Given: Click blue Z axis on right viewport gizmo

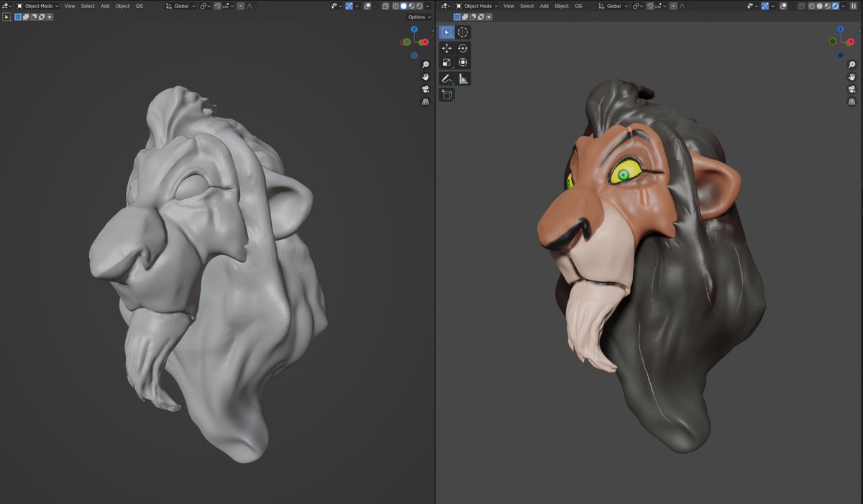Looking at the screenshot, I should pyautogui.click(x=841, y=29).
